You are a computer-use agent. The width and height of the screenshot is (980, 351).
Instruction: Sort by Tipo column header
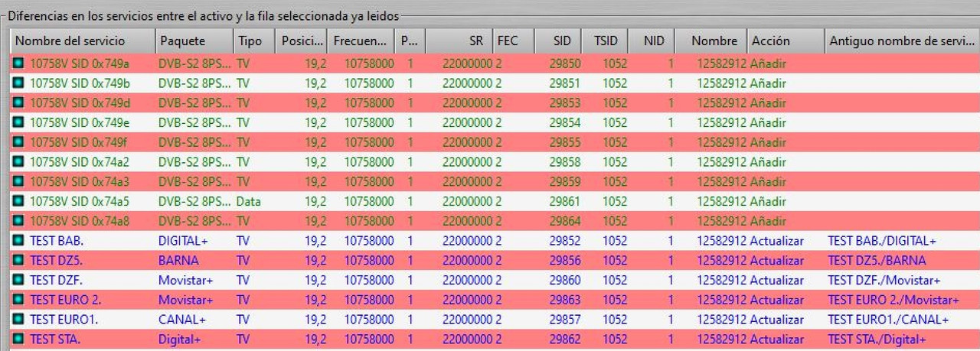[x=253, y=41]
